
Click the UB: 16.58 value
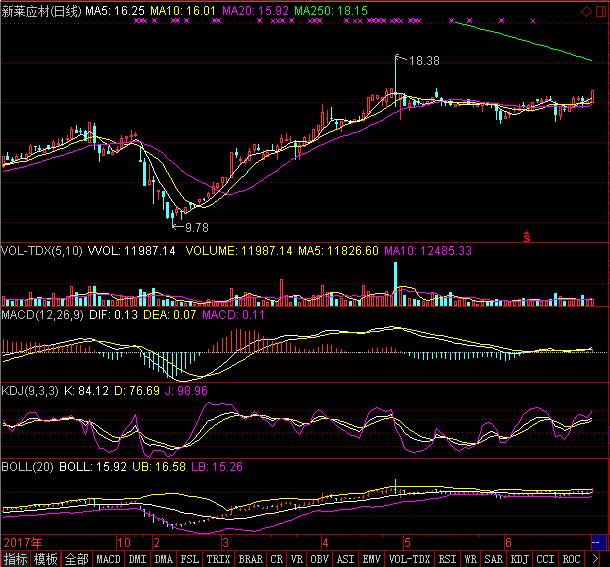(x=159, y=467)
